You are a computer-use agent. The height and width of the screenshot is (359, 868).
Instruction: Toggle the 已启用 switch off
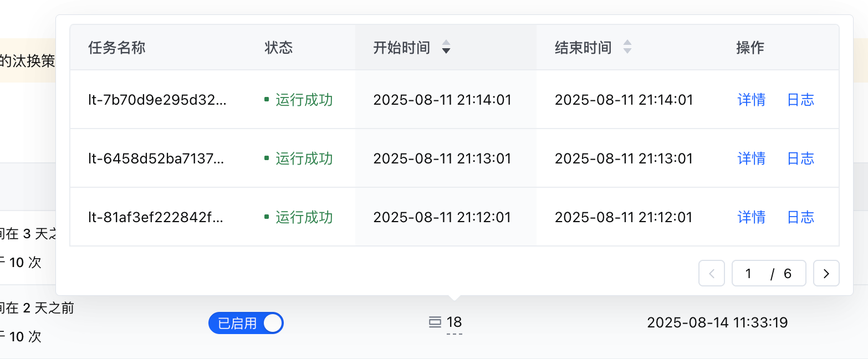pyautogui.click(x=246, y=323)
